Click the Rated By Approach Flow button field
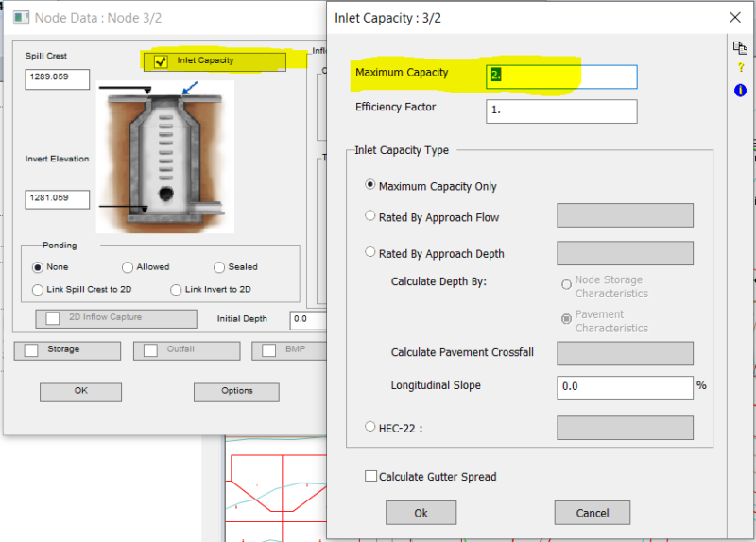Viewport: 756px width, 542px height. click(x=625, y=215)
